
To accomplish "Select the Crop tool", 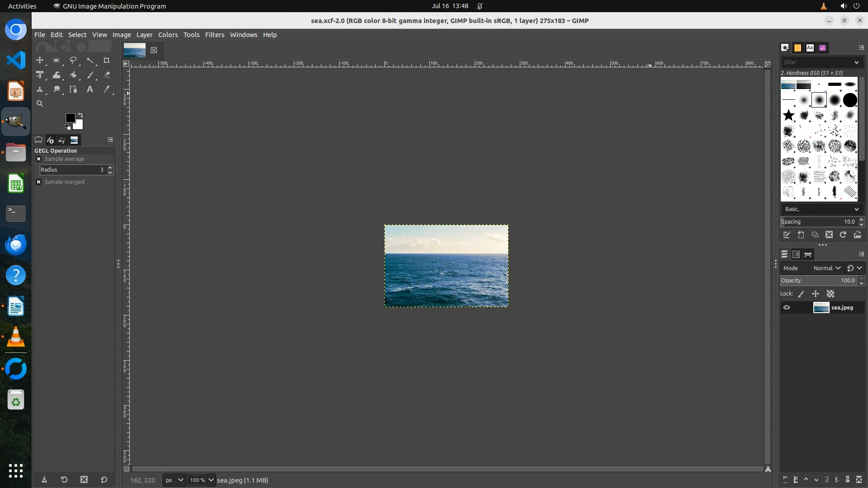I will pyautogui.click(x=107, y=61).
